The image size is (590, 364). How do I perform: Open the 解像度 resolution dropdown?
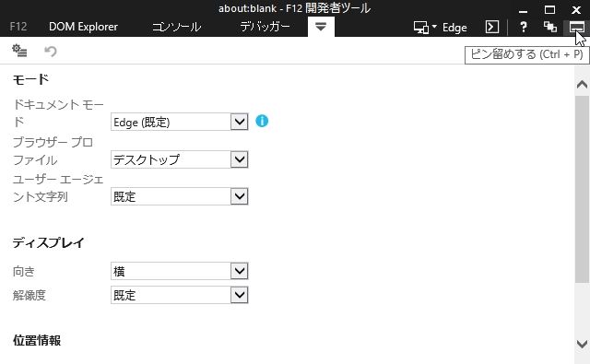tap(180, 295)
